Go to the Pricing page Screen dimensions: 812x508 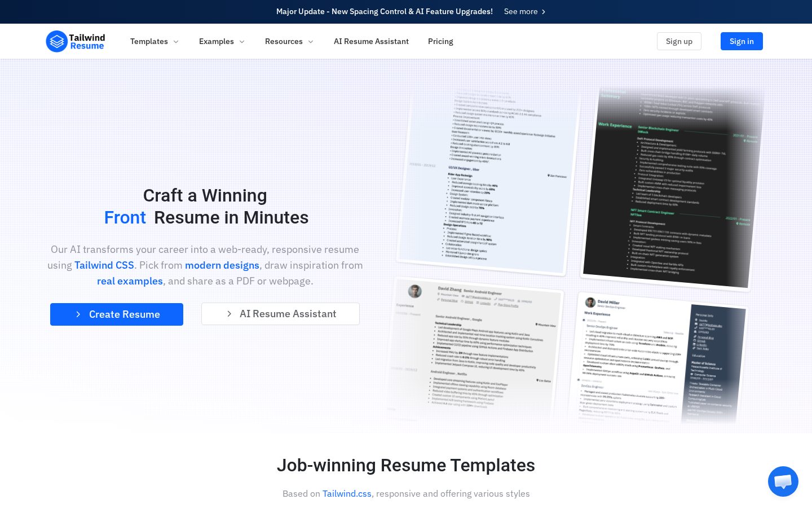(440, 41)
